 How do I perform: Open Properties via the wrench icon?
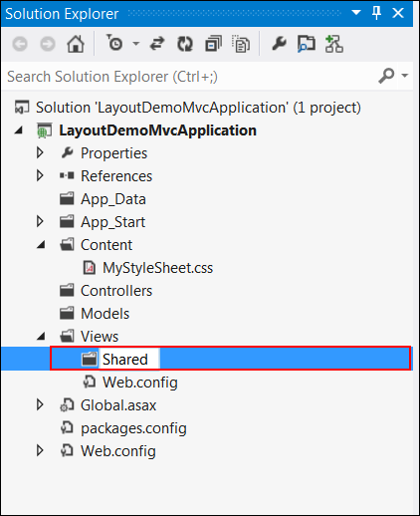(x=279, y=44)
